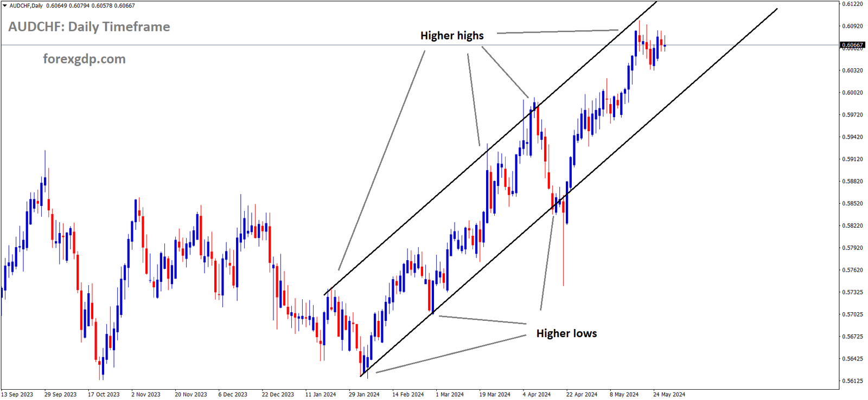Click price level 0.58520 on the axis

(x=852, y=204)
